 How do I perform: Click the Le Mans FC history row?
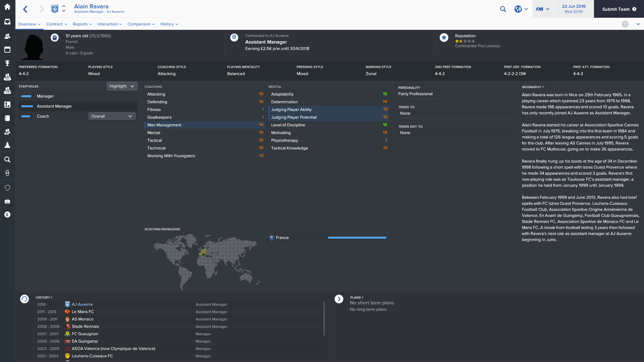(x=179, y=312)
